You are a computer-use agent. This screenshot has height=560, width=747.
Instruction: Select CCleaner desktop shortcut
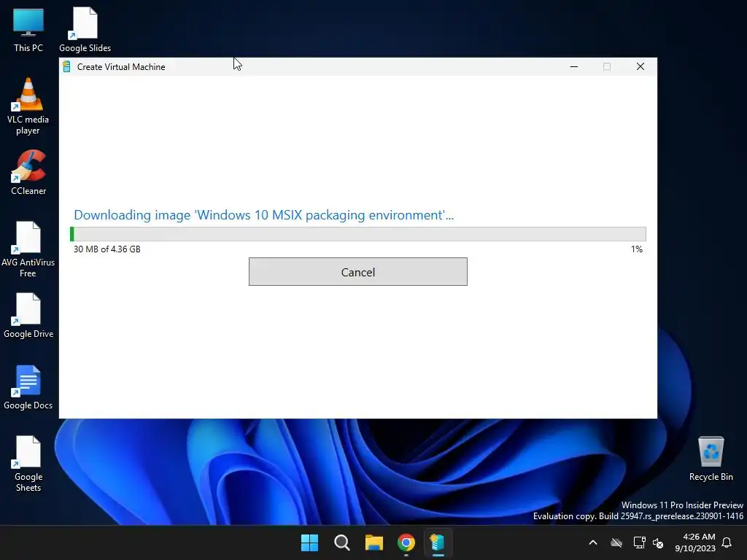point(28,172)
